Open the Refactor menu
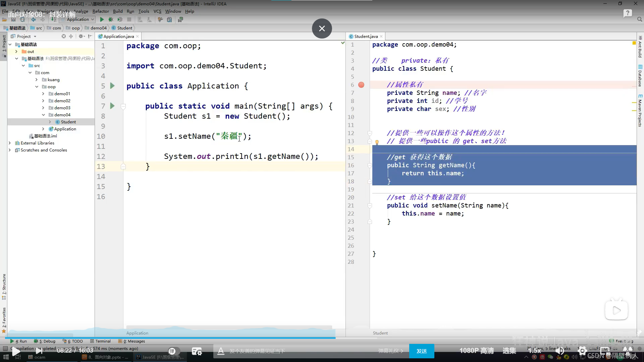The image size is (644, 362). [101, 11]
